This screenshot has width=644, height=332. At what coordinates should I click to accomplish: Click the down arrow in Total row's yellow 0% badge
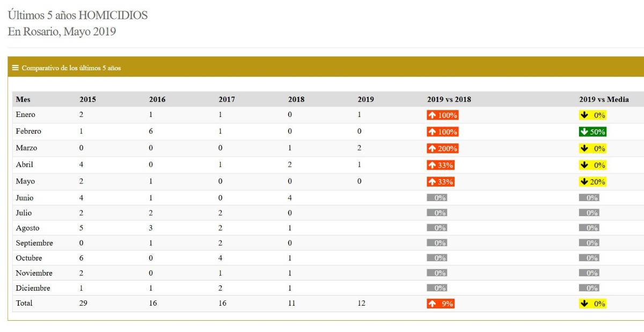click(x=584, y=304)
